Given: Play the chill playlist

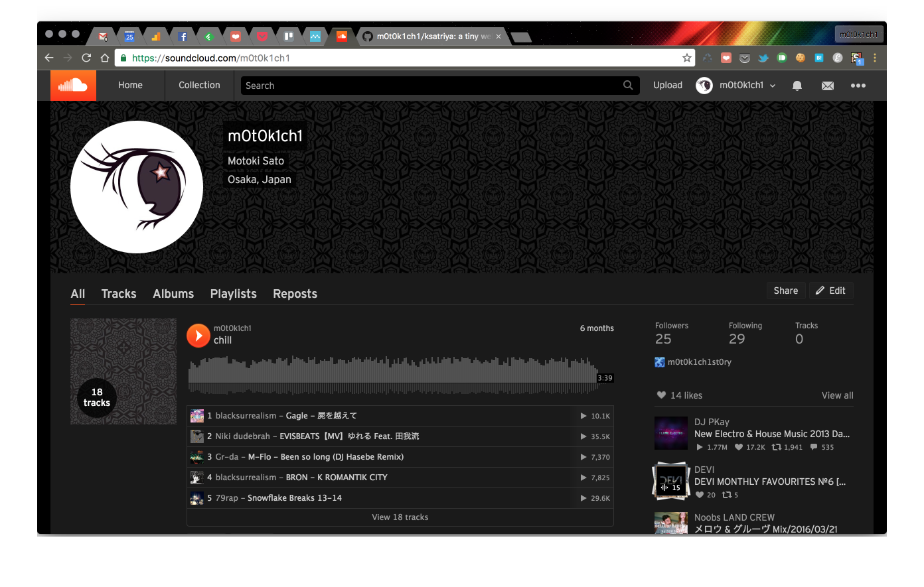Looking at the screenshot, I should pyautogui.click(x=198, y=335).
